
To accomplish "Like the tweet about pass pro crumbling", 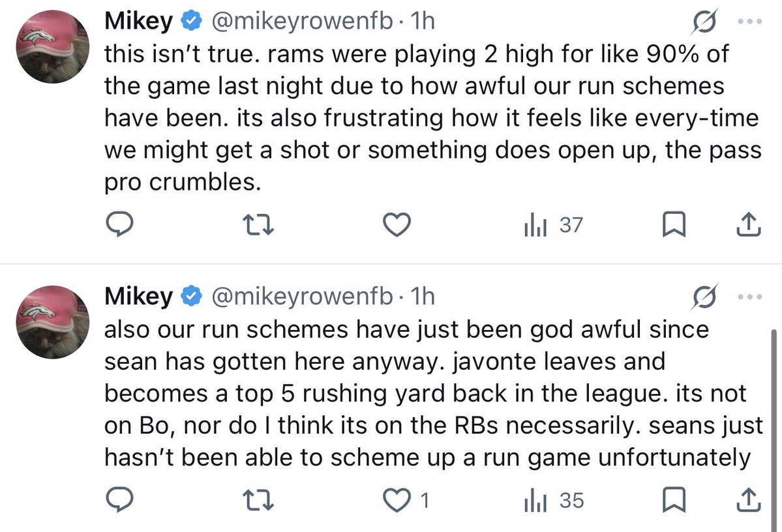I will click(397, 224).
